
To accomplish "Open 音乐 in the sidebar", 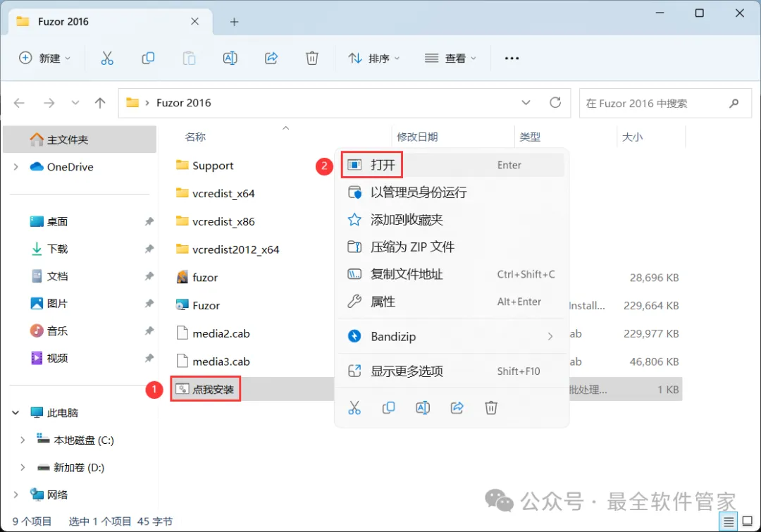I will [57, 331].
